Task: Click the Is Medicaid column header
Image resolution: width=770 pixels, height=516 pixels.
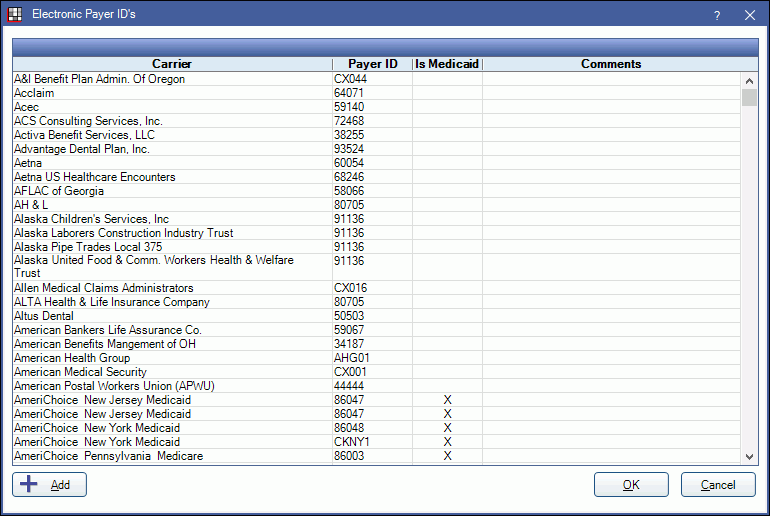Action: [x=447, y=64]
